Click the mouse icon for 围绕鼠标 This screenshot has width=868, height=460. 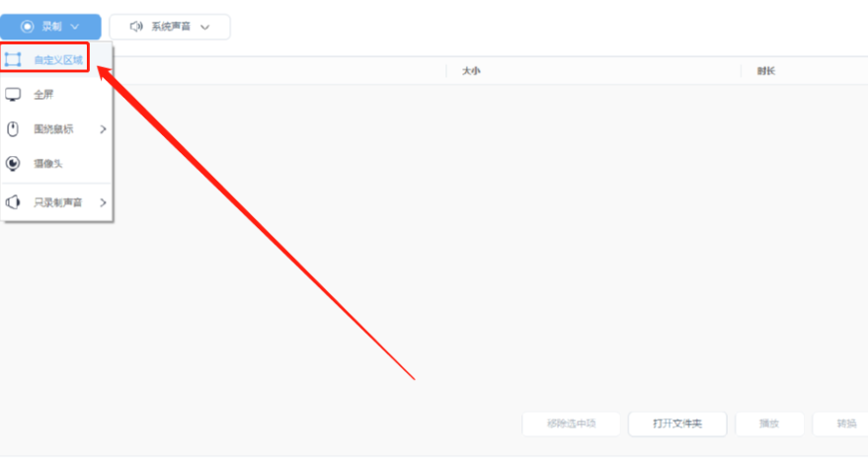click(x=13, y=129)
